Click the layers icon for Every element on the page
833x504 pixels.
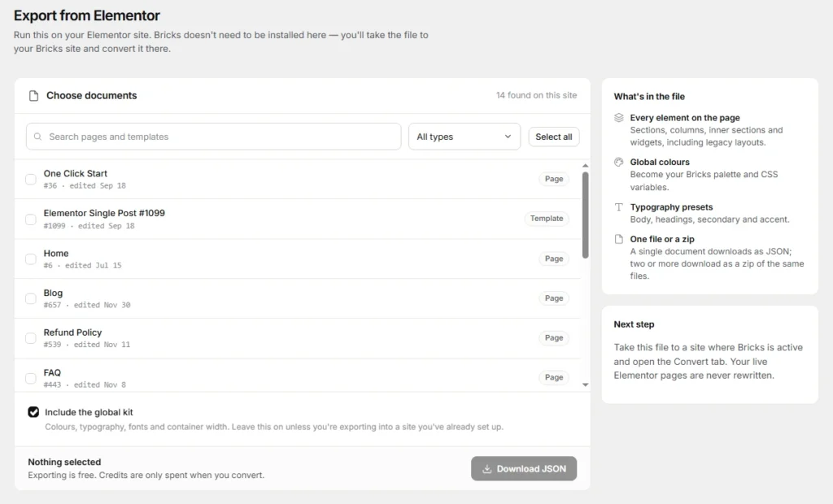tap(618, 117)
